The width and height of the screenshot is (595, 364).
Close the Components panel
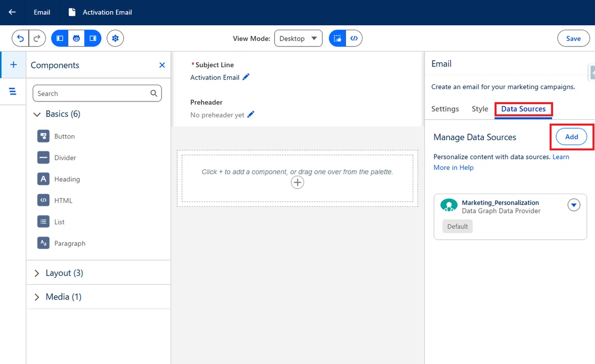click(x=162, y=65)
